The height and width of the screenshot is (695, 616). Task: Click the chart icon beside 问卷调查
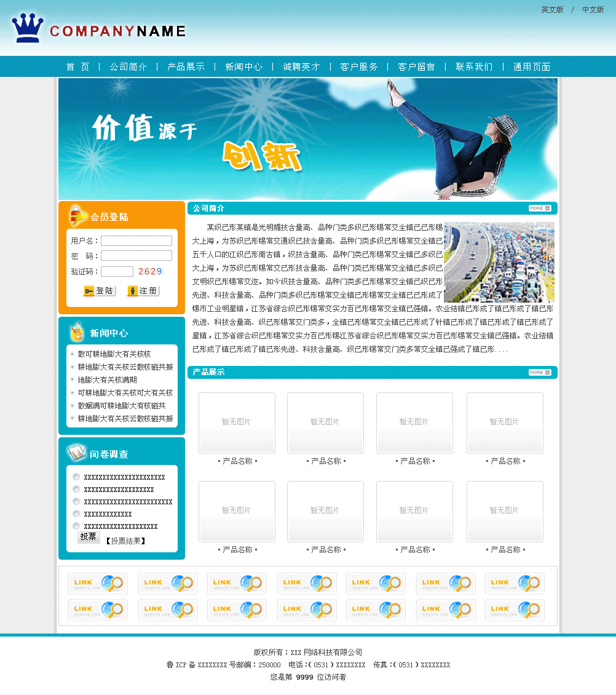coord(77,453)
